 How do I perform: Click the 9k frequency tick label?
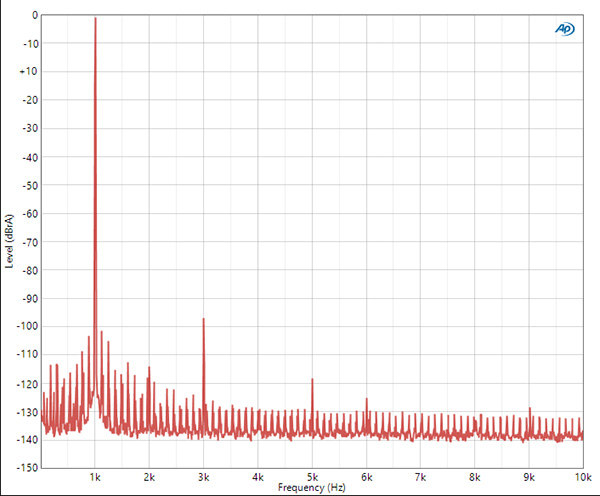(x=529, y=477)
